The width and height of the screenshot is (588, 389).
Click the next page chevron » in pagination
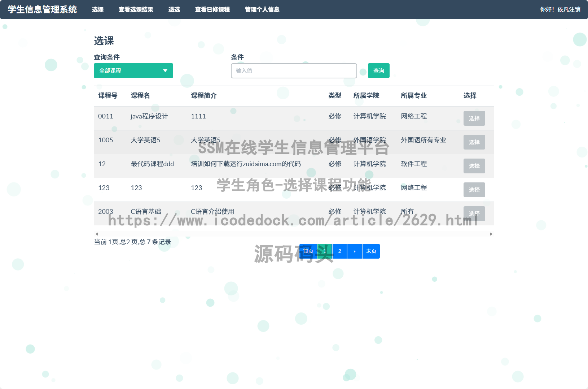[x=355, y=251]
